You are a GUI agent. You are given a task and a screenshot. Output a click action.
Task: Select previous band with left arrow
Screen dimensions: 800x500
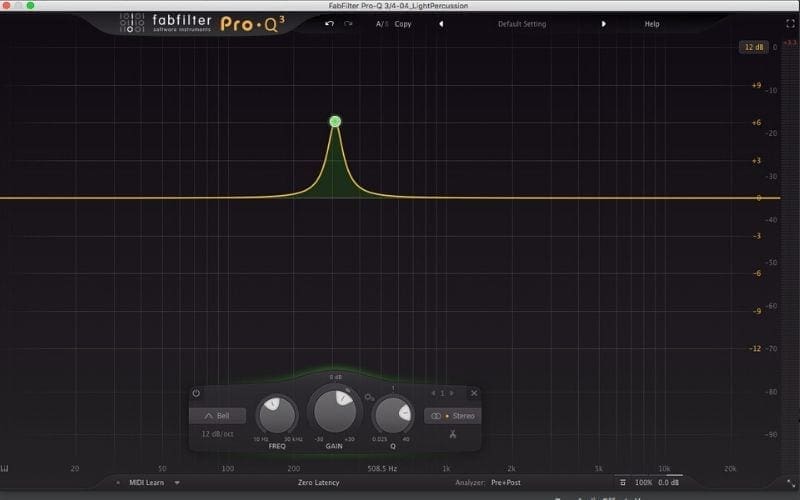(434, 393)
